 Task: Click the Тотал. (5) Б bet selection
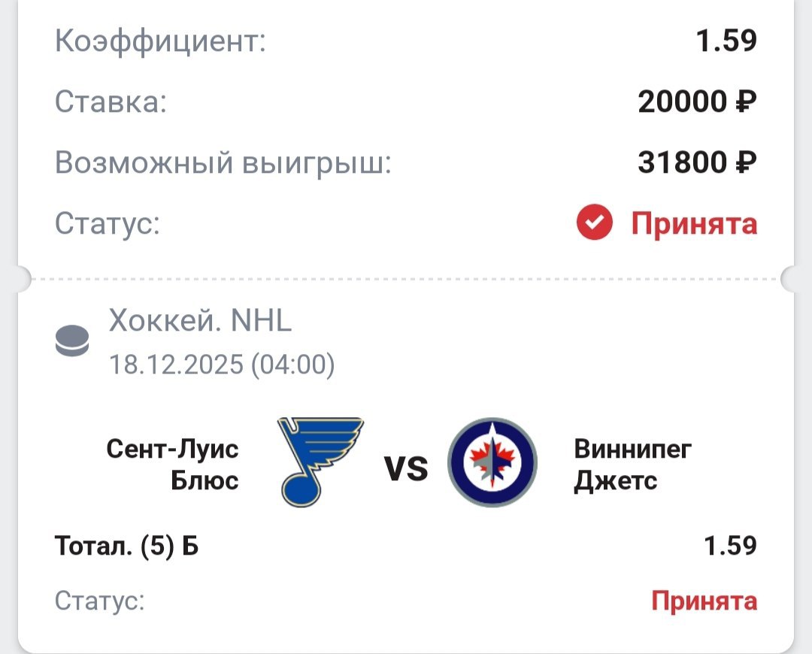point(126,546)
